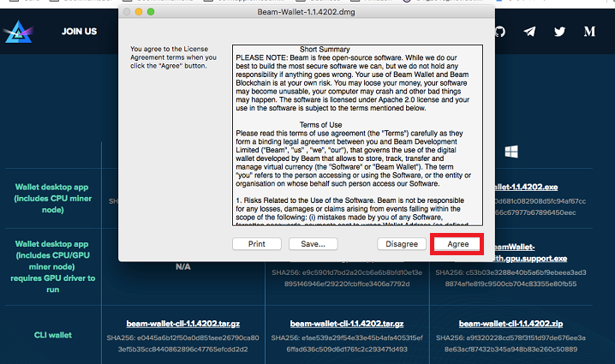Click the yellow minimize window button
Screen dimensions: 615x364
pos(139,12)
